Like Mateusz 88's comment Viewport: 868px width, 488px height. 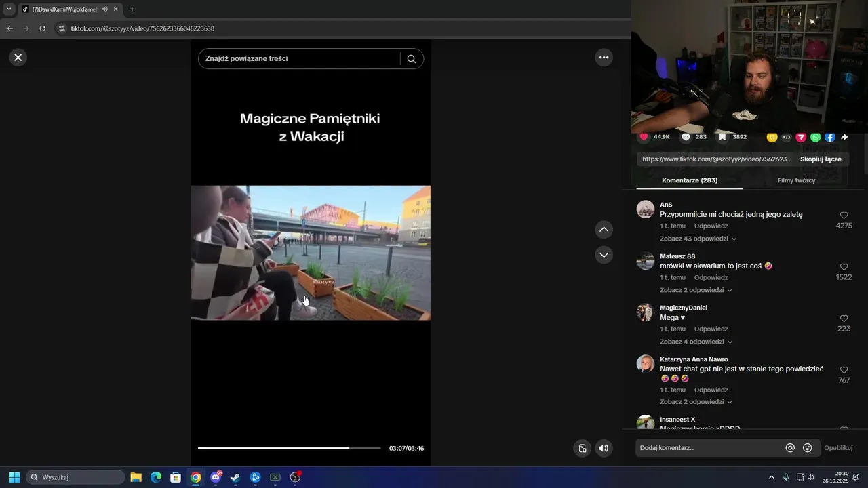(844, 267)
